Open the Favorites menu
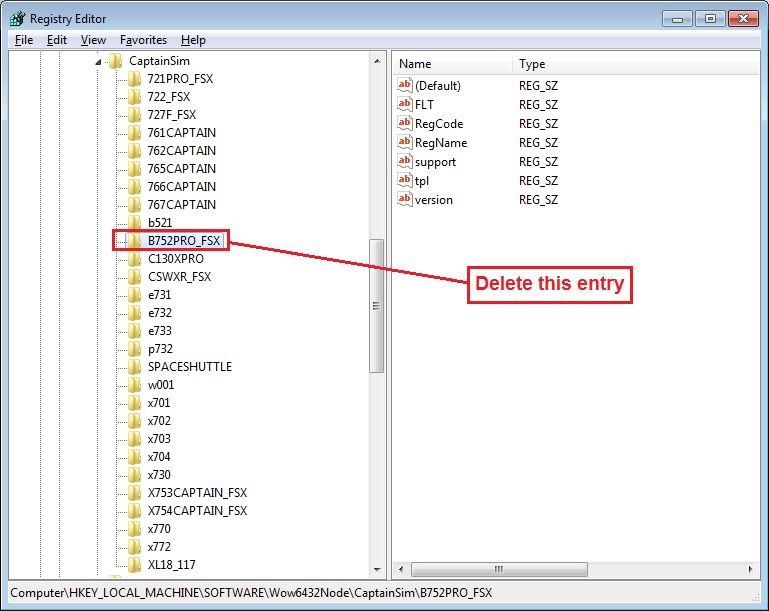Screen dimensions: 769x611 tap(143, 40)
